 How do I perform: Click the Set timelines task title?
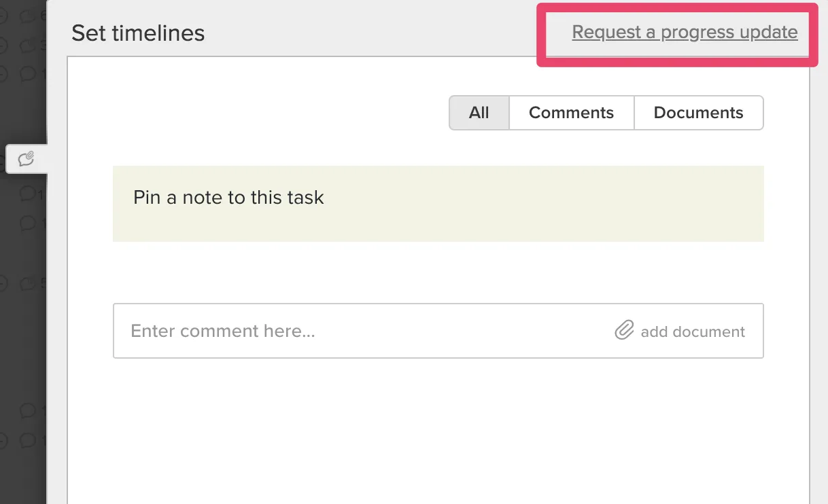pos(138,33)
